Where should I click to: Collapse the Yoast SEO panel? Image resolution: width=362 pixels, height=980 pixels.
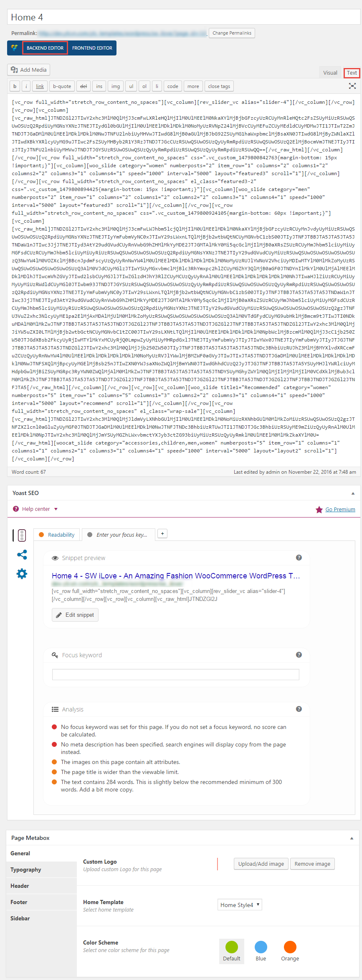point(353,493)
